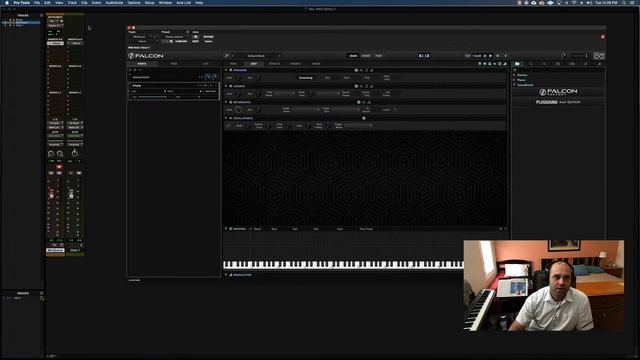
Task: Click the right pan knob on instrument channel
Action: [60, 154]
